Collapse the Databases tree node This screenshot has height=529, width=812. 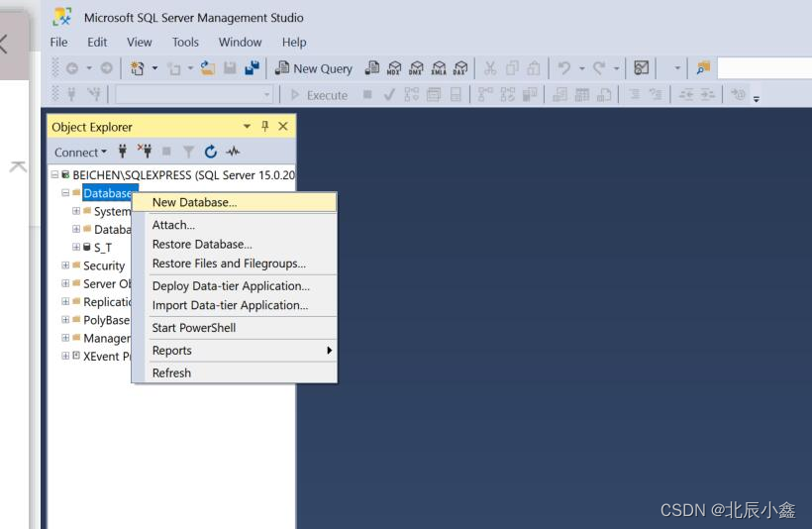[65, 193]
